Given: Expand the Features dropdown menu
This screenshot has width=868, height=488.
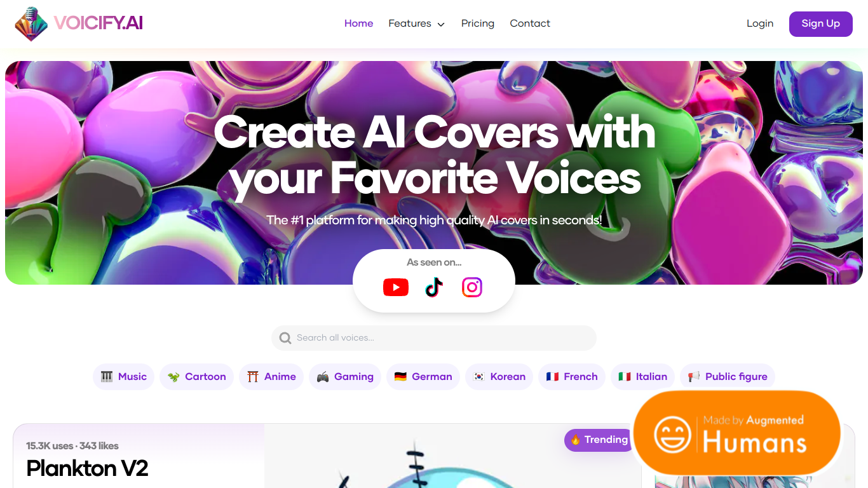Looking at the screenshot, I should pyautogui.click(x=416, y=24).
